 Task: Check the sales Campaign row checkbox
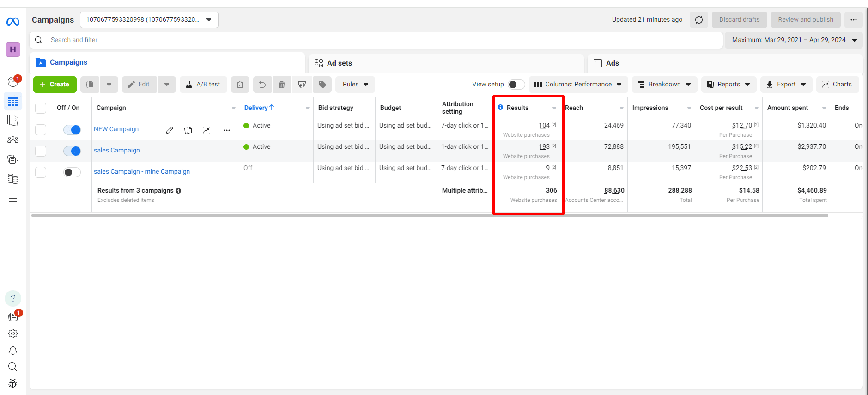click(x=41, y=151)
